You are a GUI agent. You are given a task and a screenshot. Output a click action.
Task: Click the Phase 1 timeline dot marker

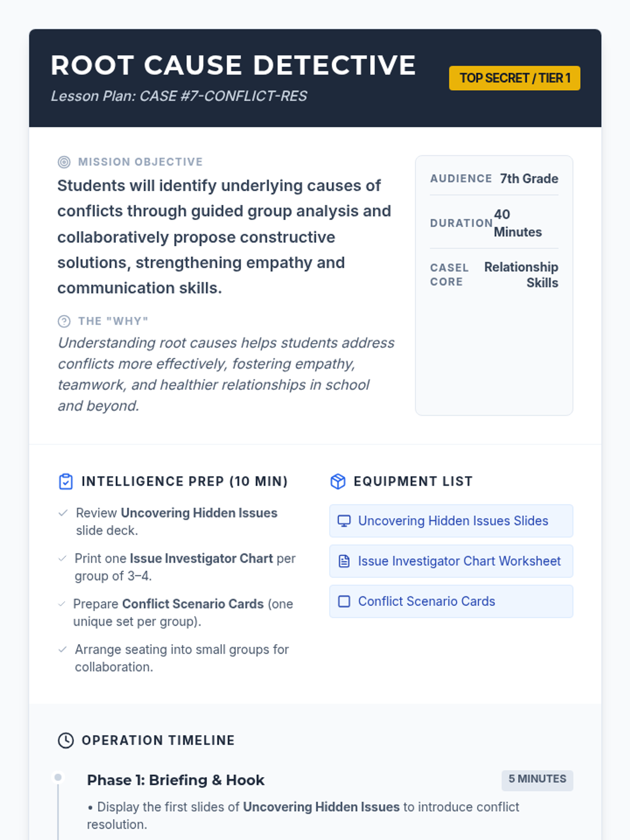(x=58, y=777)
